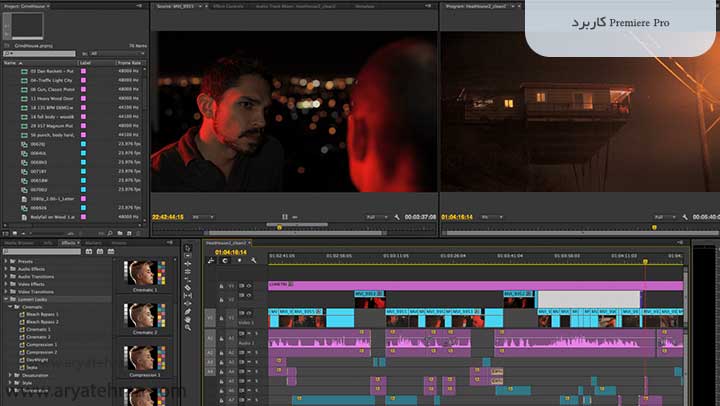Switch Project panel to List View
Screen dimensions: 720x406
click(x=6, y=233)
